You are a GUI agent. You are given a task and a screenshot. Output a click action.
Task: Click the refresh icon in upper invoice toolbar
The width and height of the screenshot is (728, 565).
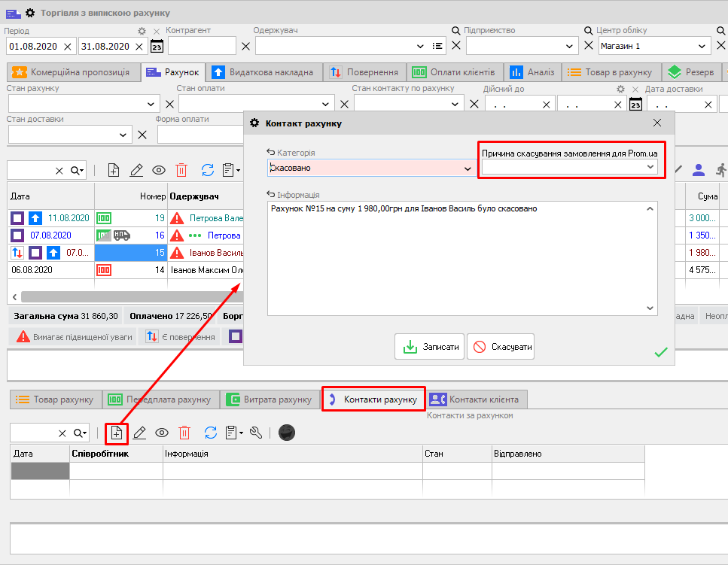[209, 170]
